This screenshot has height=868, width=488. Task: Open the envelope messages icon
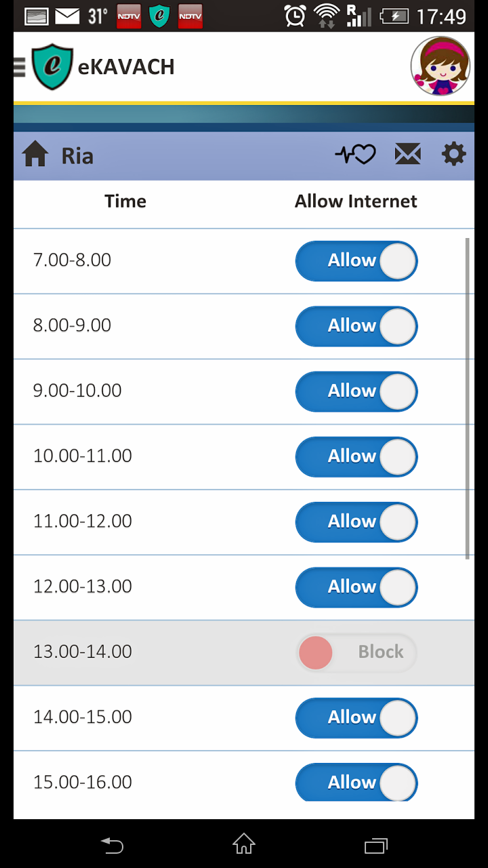(x=407, y=155)
